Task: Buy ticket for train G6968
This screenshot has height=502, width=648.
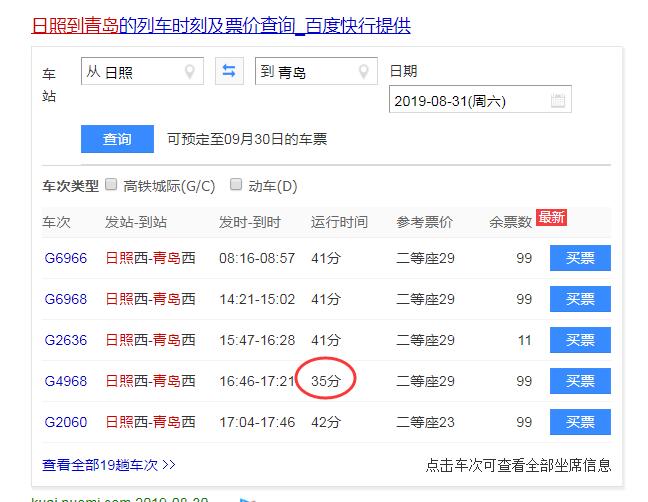Action: click(580, 299)
